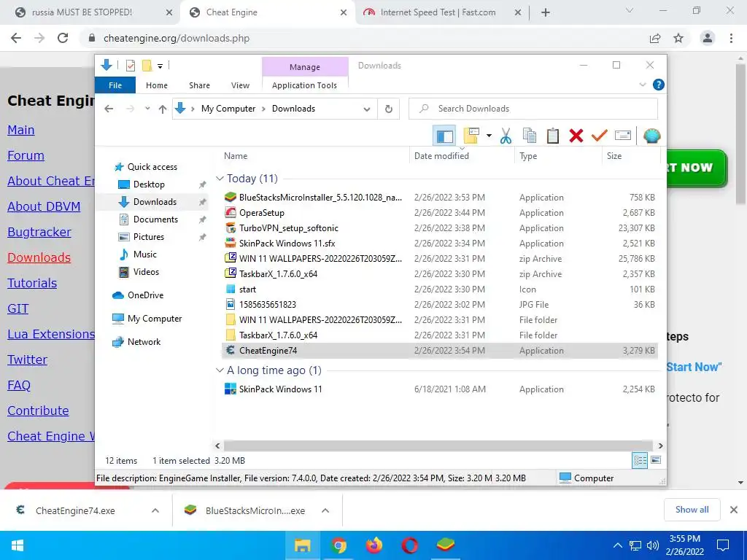Image resolution: width=747 pixels, height=560 pixels.
Task: Expand the Explorer ribbon chevron
Action: [x=643, y=85]
